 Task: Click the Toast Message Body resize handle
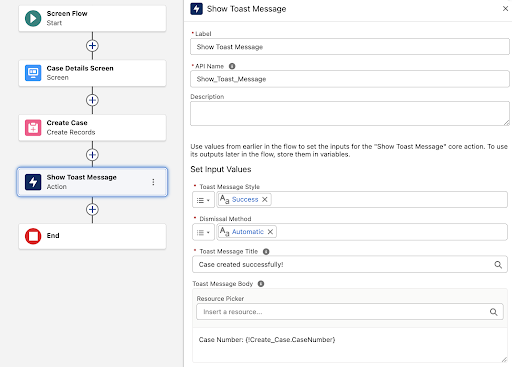click(505, 359)
